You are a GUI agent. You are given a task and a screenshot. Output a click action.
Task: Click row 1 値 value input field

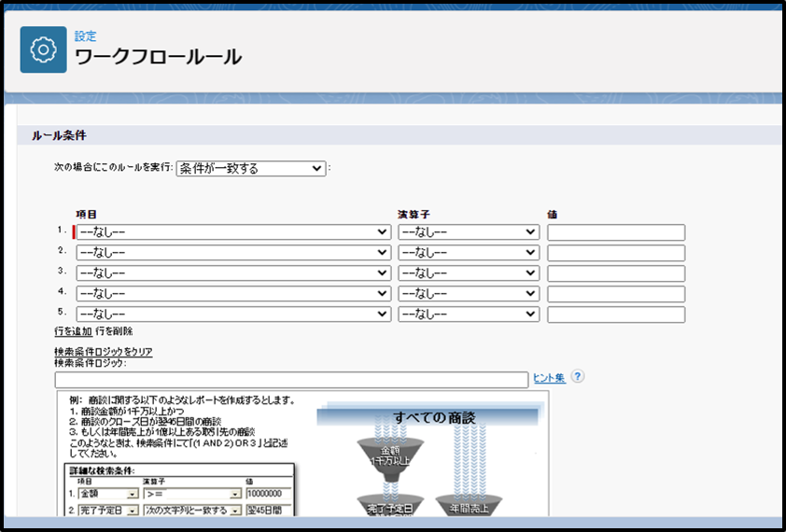coord(616,232)
